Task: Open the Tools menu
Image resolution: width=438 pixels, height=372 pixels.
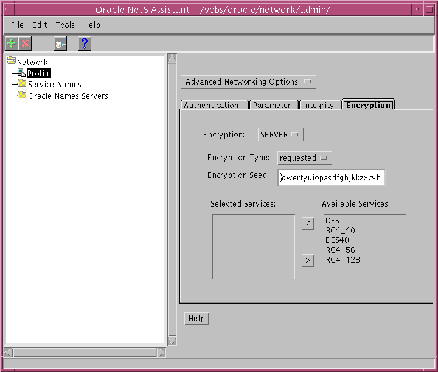Action: [x=65, y=25]
